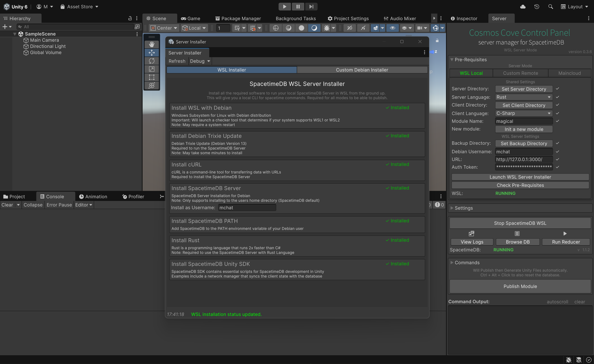This screenshot has height=364, width=594.
Task: Select the Rotate tool
Action: 152,61
